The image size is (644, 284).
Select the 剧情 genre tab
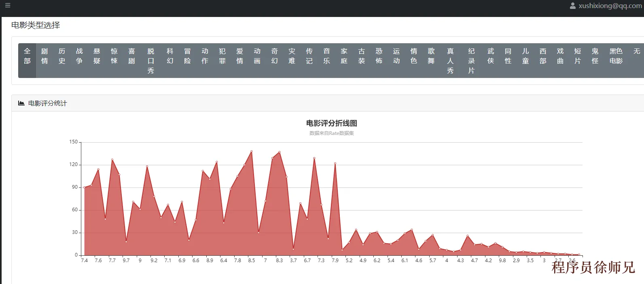tap(44, 61)
